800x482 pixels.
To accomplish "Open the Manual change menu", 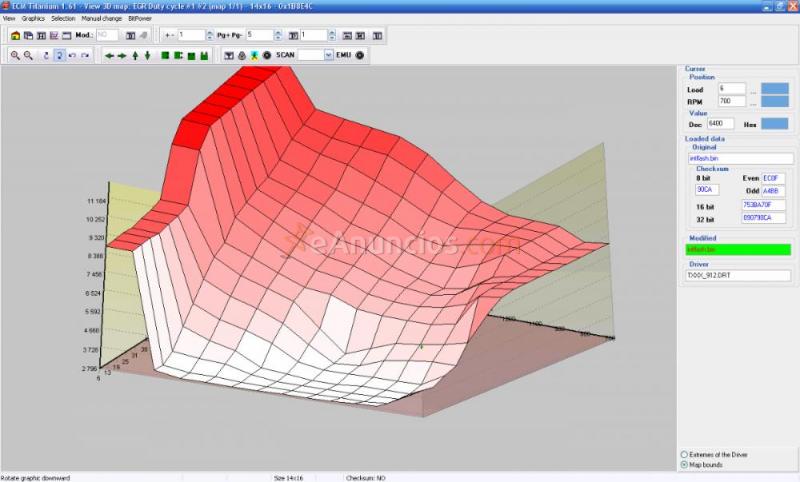I will tap(100, 18).
